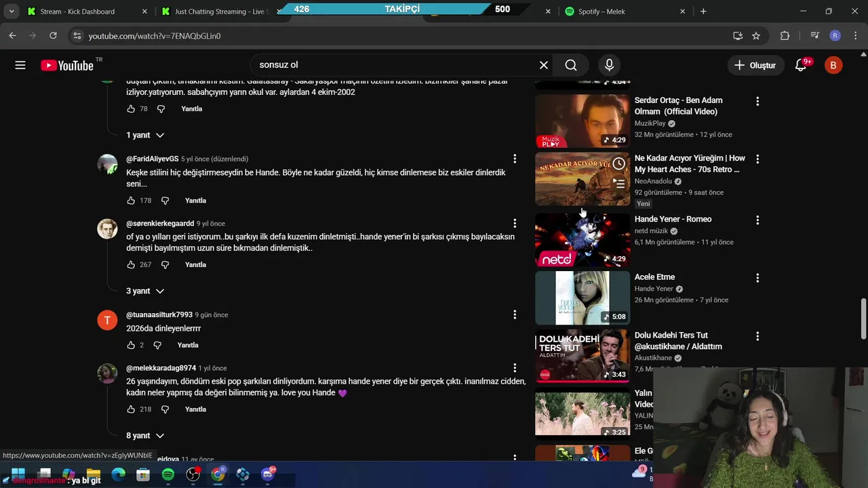Open options menu for @sørenkierkegaardd's comment
Viewport: 868px width, 488px height.
(515, 223)
